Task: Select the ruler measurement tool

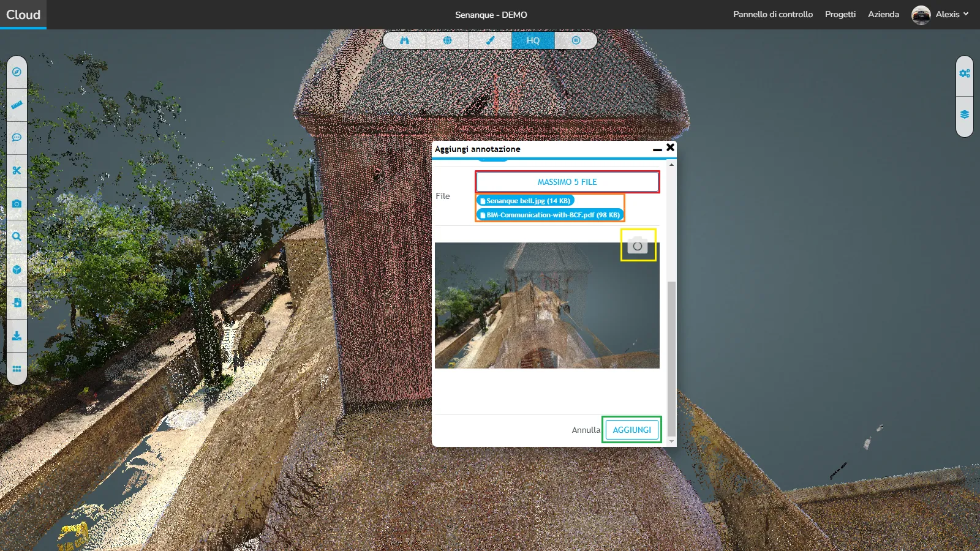Action: 17,105
